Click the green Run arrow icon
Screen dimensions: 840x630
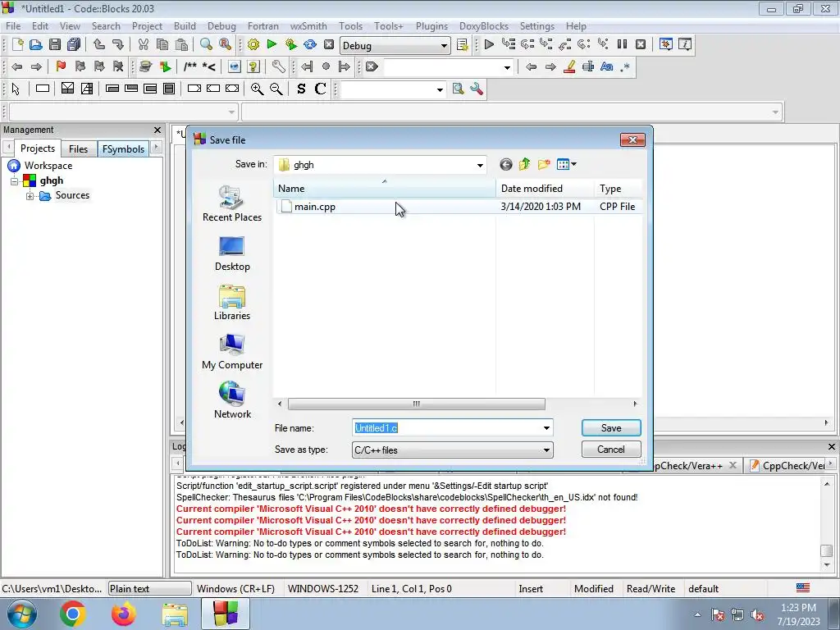272,44
